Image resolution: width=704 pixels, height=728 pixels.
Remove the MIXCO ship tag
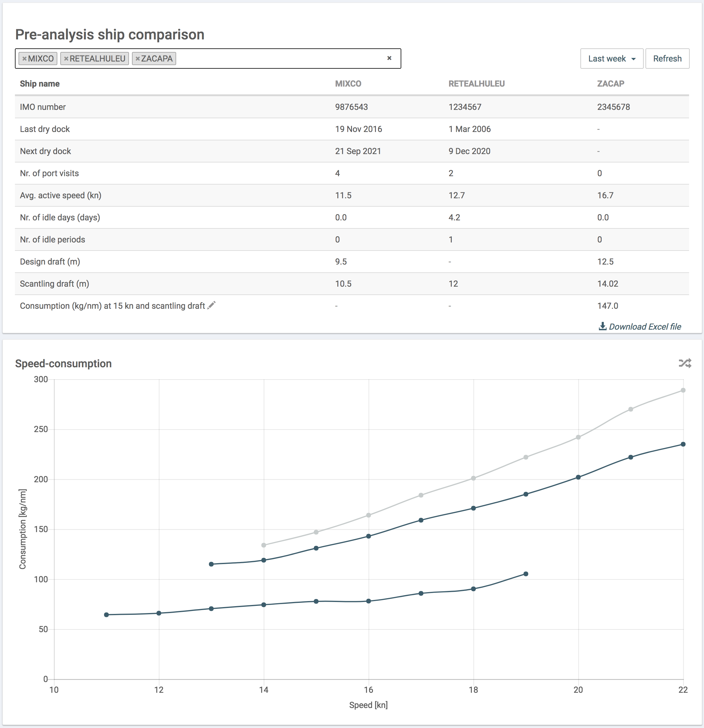[24, 59]
